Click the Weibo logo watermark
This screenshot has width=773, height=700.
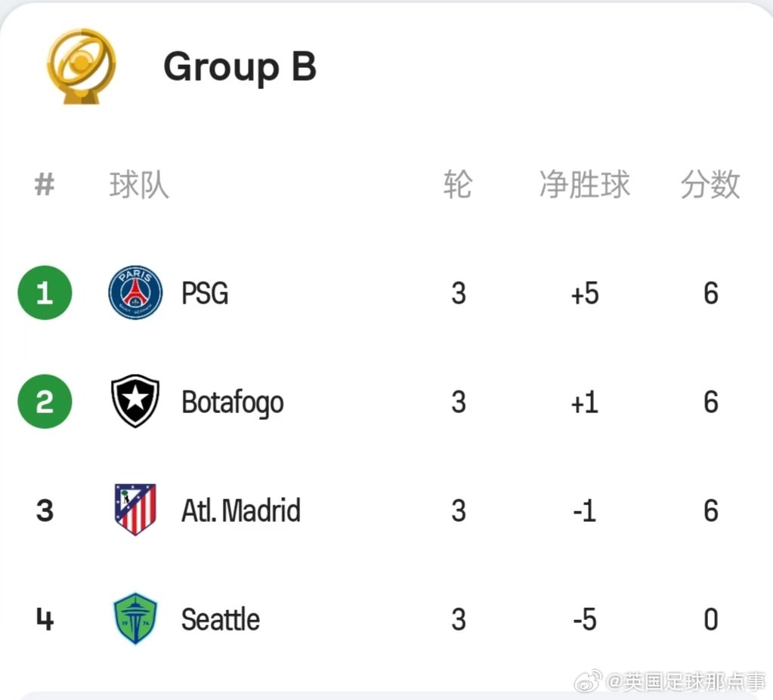pyautogui.click(x=588, y=681)
